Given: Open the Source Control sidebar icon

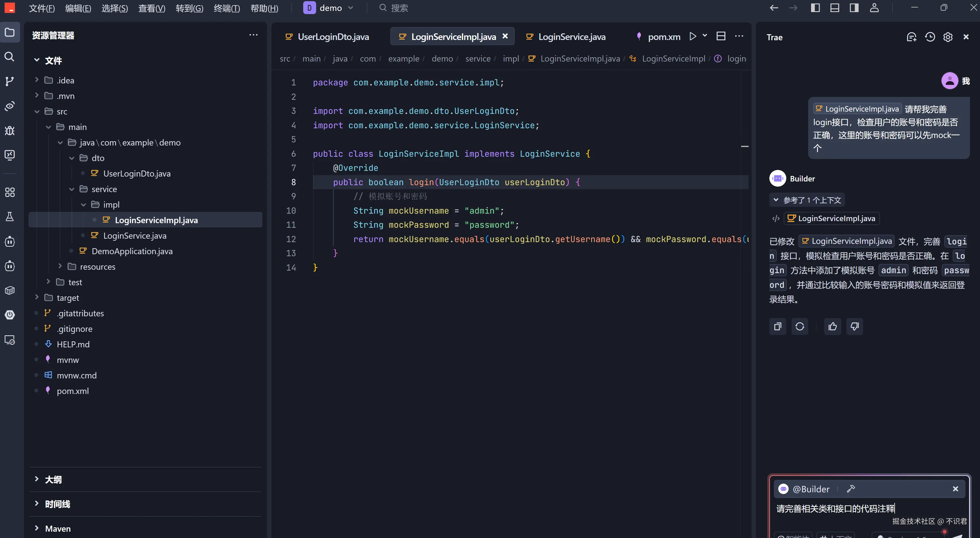Looking at the screenshot, I should [9, 81].
